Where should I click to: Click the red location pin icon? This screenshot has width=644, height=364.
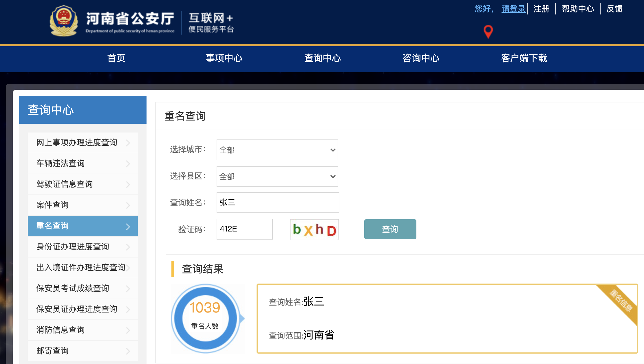(488, 31)
